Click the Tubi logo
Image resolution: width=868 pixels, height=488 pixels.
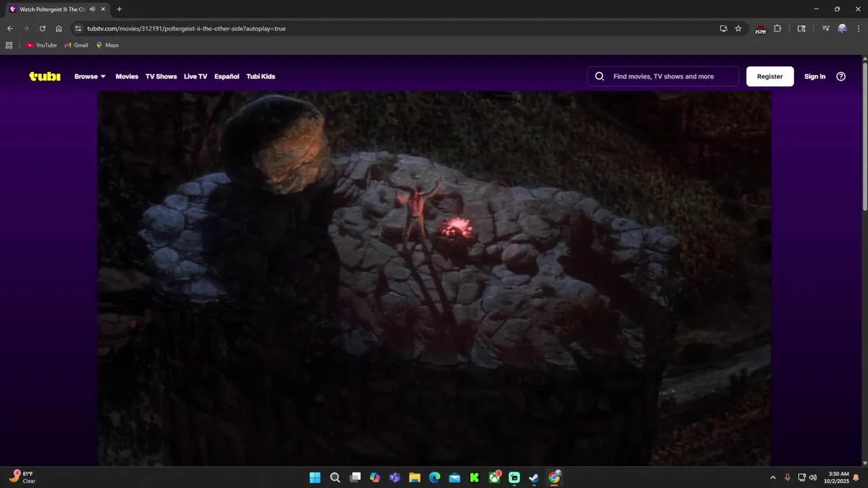pos(45,77)
